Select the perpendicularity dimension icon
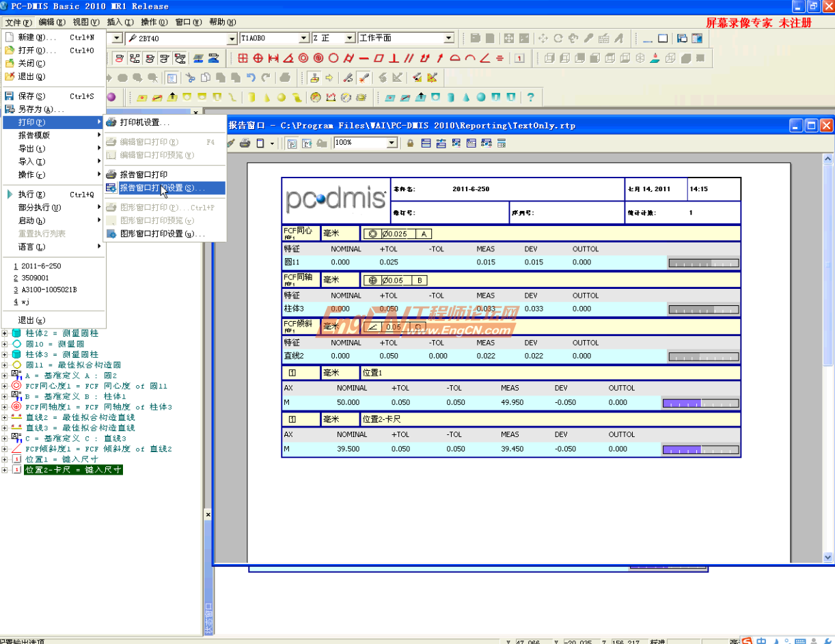 [x=394, y=58]
